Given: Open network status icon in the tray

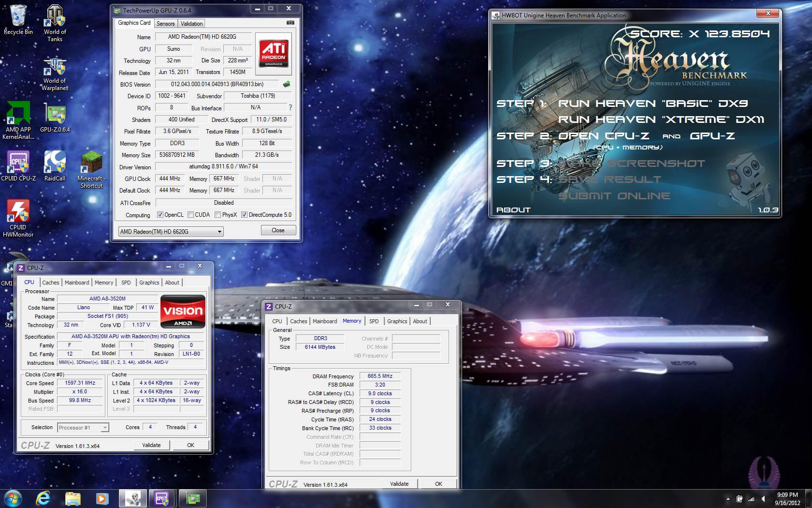Looking at the screenshot, I should pos(751,499).
